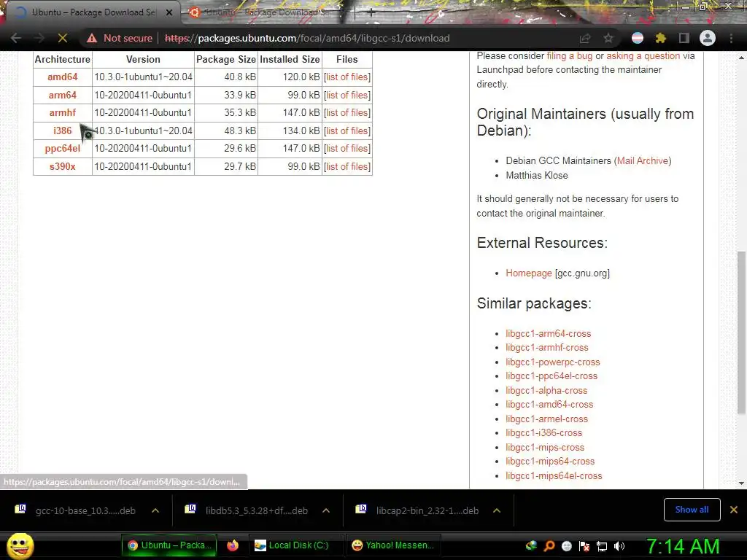Open the armhf architecture link
Screen dimensions: 747x560
(63, 112)
